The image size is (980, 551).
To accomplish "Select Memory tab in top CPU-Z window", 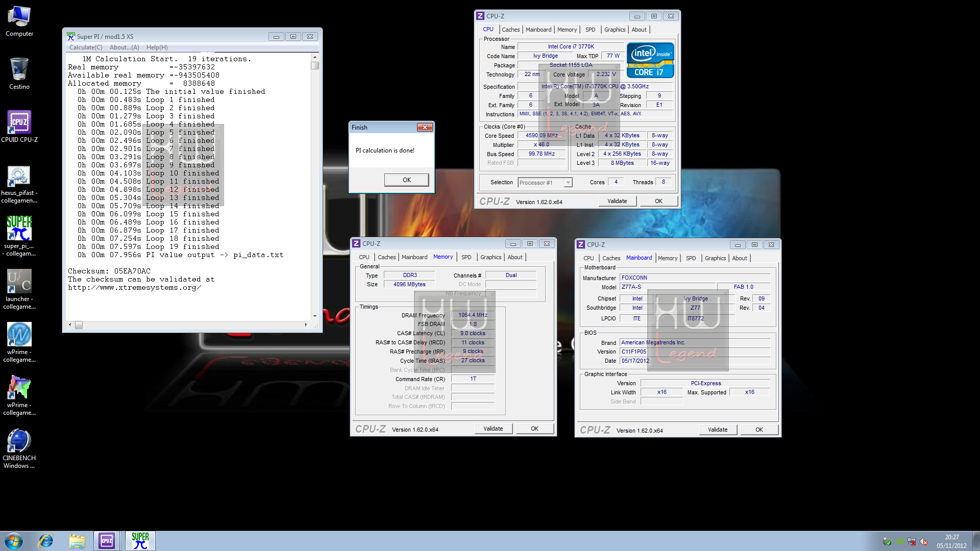I will point(567,30).
